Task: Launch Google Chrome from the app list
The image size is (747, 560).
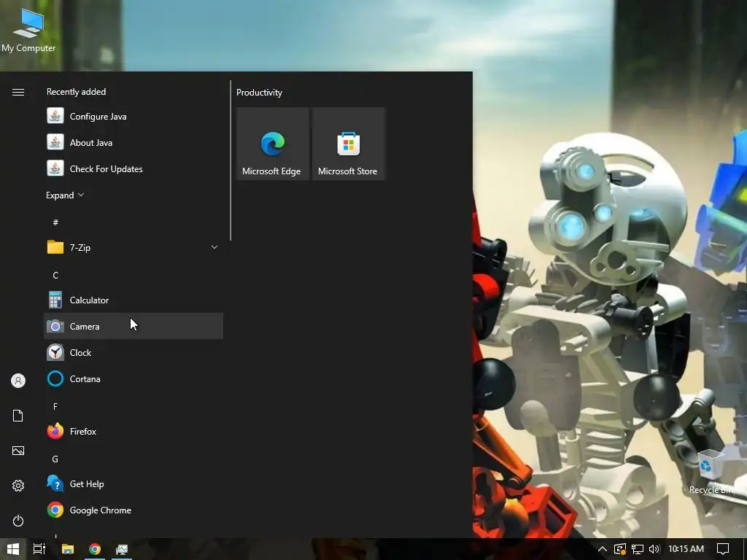Action: (133, 510)
